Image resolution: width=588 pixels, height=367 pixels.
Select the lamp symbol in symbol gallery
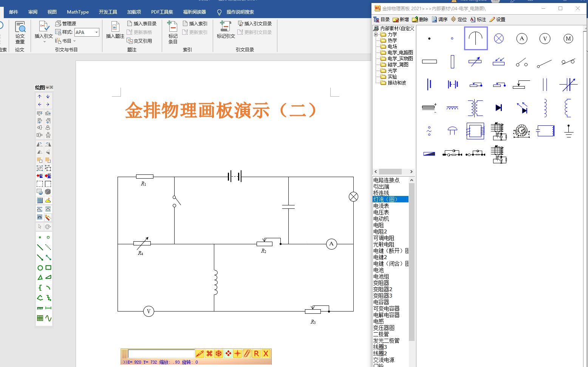click(499, 38)
